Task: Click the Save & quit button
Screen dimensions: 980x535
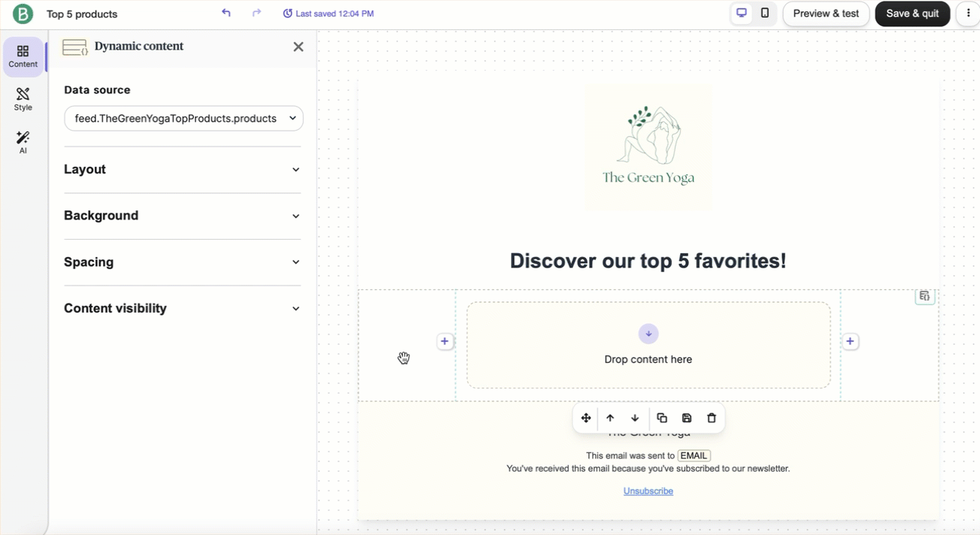Action: pyautogui.click(x=912, y=14)
